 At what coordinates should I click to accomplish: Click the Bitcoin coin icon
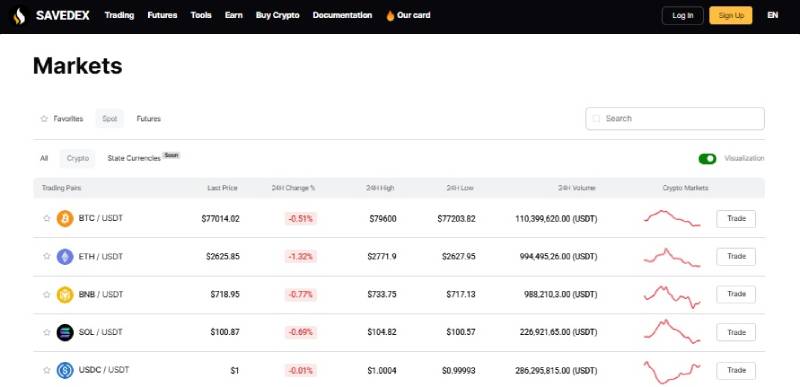[x=65, y=218]
